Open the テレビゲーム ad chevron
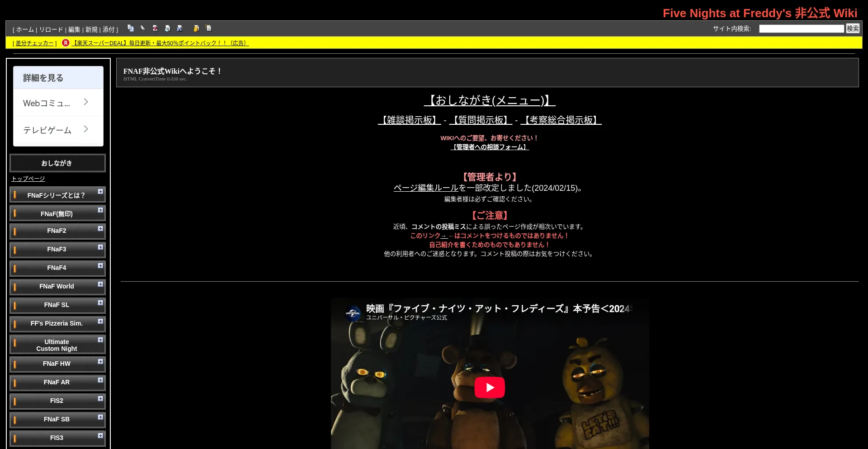 pos(86,129)
